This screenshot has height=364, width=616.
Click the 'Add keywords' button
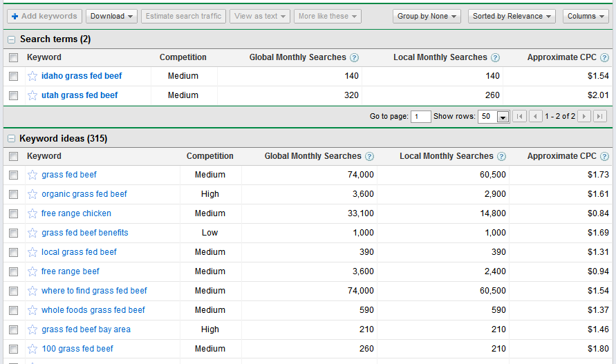[x=44, y=16]
